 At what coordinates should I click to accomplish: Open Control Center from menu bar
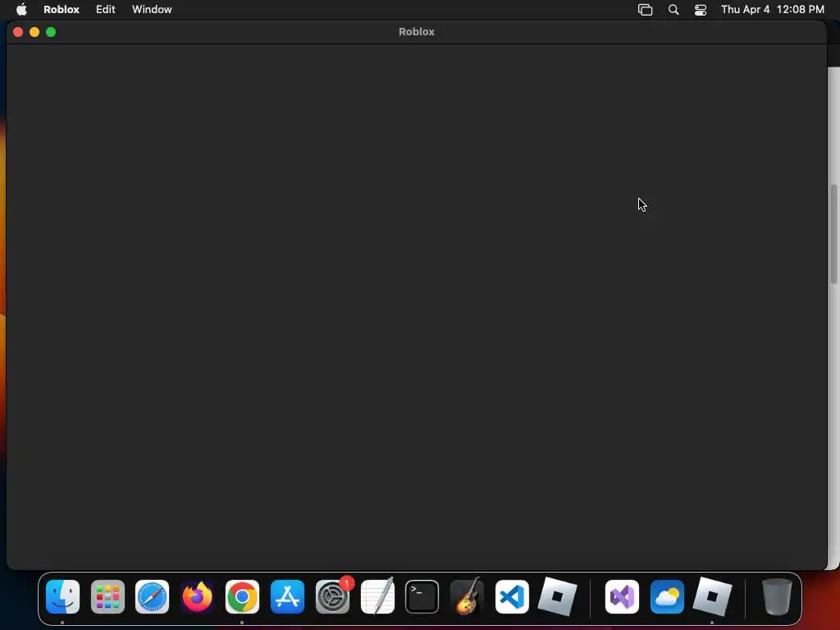point(701,10)
